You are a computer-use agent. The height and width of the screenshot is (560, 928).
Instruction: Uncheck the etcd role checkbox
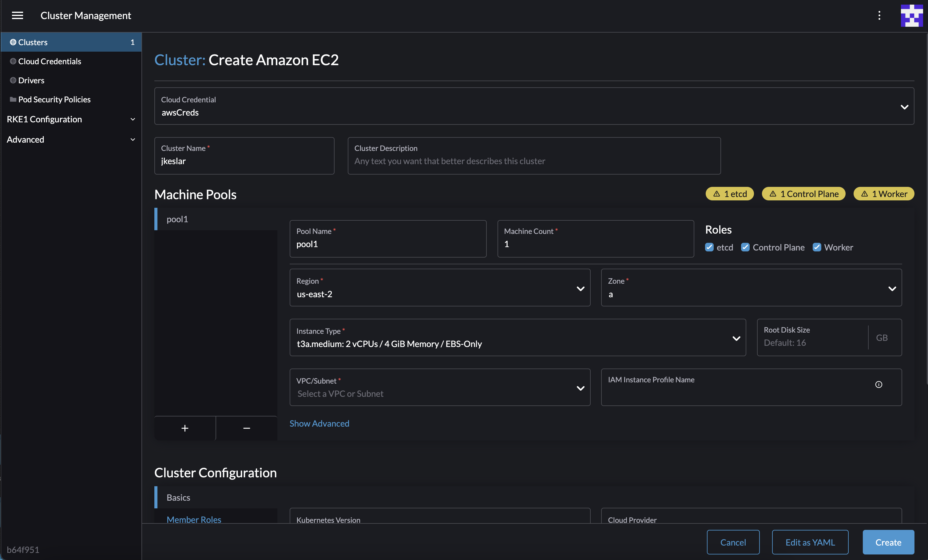710,247
